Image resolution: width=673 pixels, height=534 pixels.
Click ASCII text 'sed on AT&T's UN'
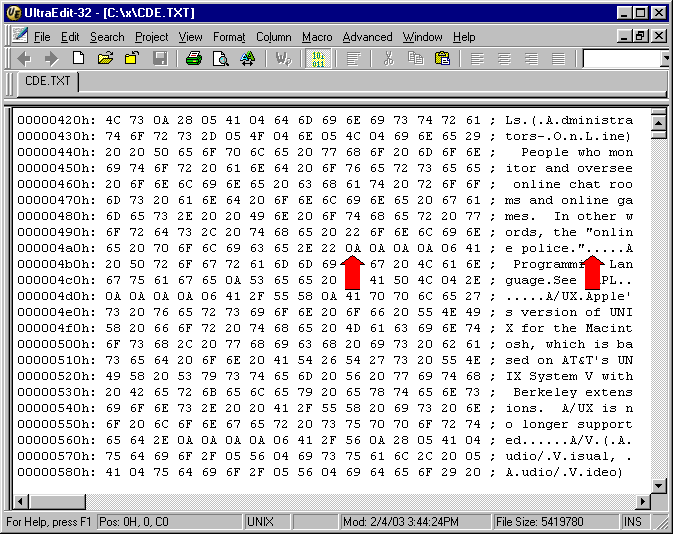pyautogui.click(x=569, y=360)
